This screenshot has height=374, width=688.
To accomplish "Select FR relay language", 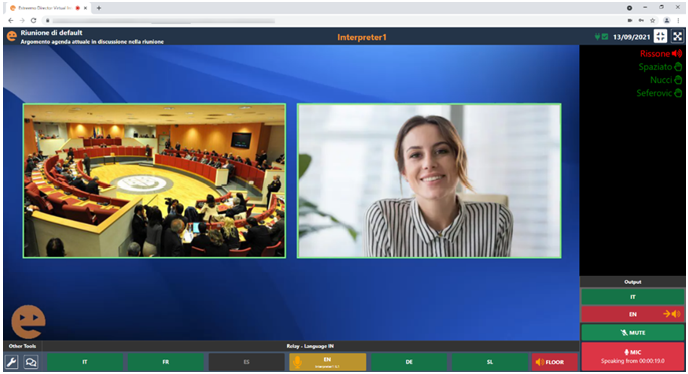I will click(166, 362).
